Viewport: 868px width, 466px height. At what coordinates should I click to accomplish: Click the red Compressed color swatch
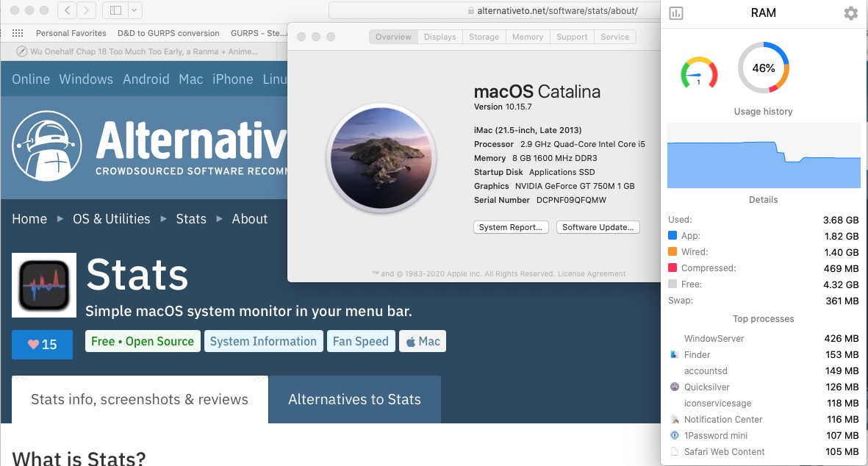point(672,268)
